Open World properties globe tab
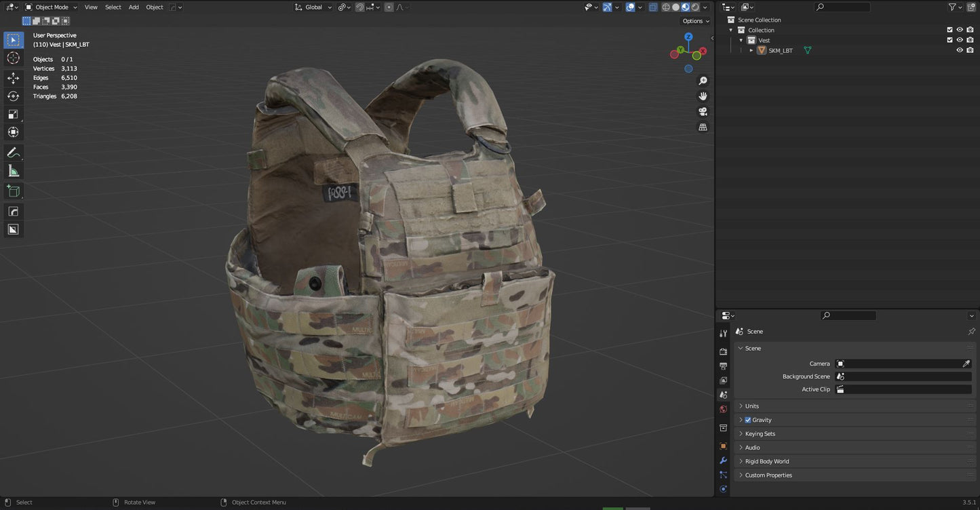This screenshot has width=980, height=510. pos(723,409)
